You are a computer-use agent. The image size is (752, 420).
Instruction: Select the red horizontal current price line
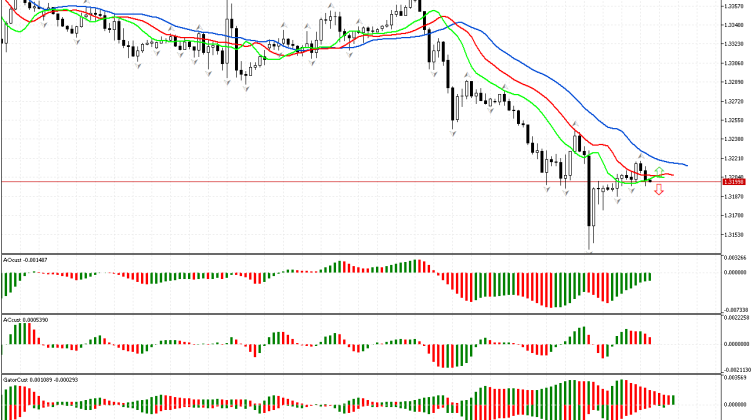click(300, 181)
